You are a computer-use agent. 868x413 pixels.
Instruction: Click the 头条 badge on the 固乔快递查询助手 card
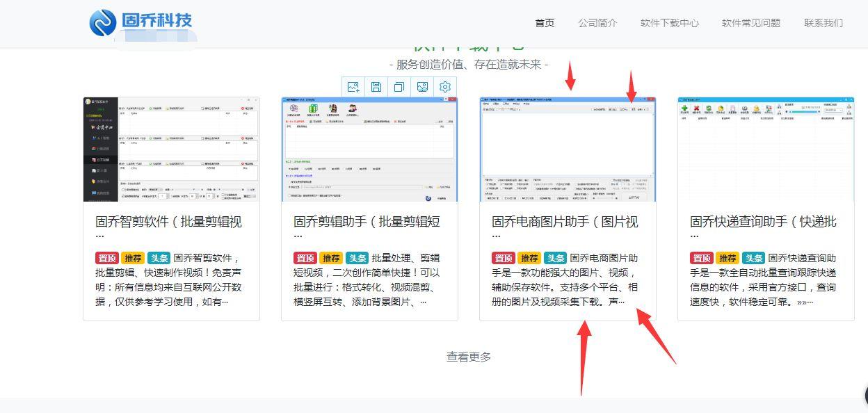point(753,258)
